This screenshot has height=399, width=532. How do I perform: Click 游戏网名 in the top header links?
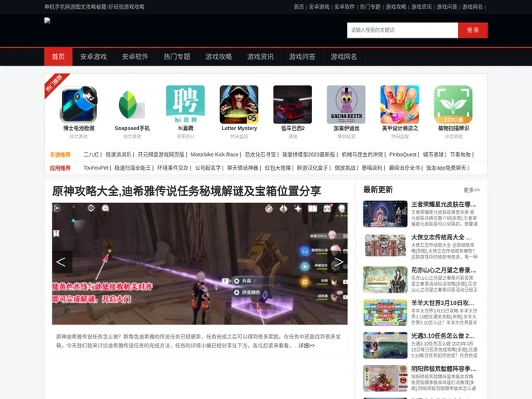coord(472,7)
